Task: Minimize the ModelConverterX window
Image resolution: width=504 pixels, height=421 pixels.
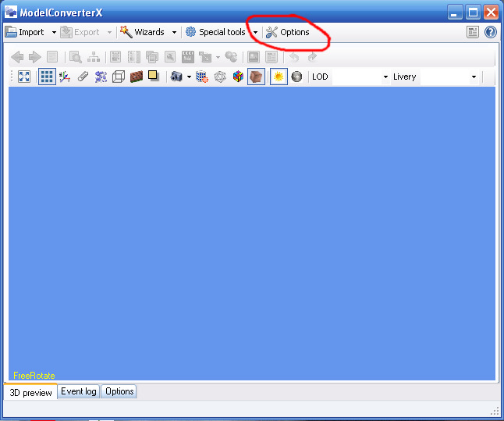Action: 455,12
